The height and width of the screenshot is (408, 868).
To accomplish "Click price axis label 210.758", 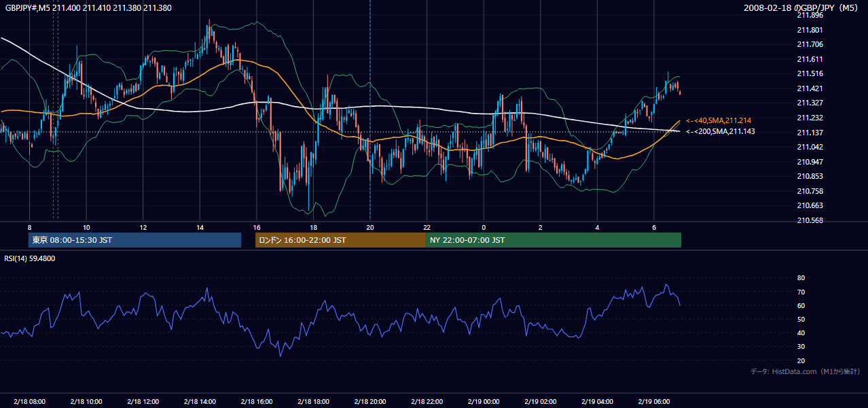I will tap(810, 191).
